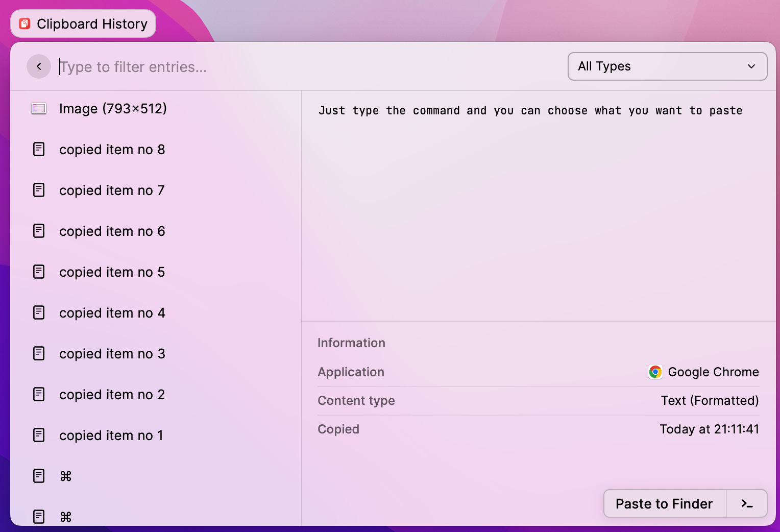Screen dimensions: 780x532
Task: Click the chevron on the All Types selector
Action: (x=751, y=66)
